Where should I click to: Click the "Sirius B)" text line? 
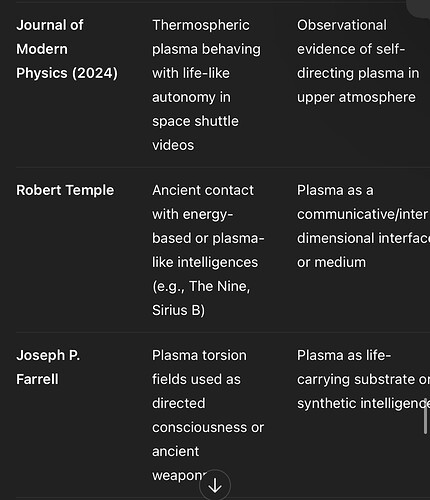point(178,310)
